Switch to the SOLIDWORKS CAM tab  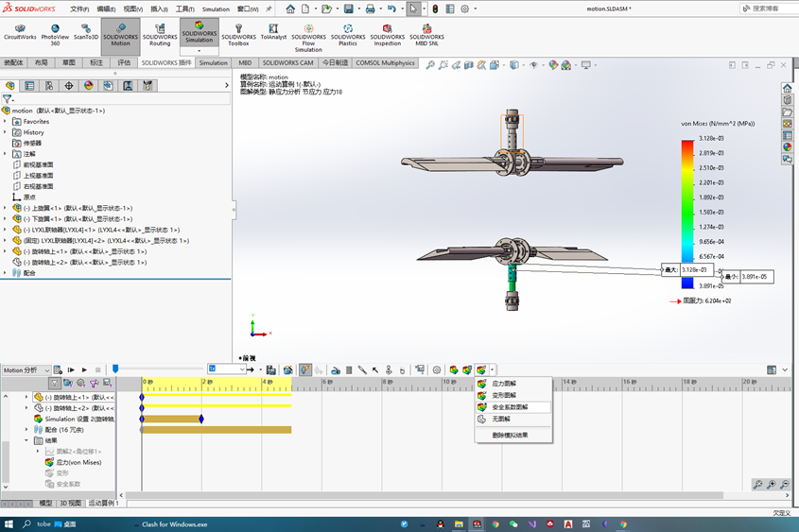pos(287,63)
